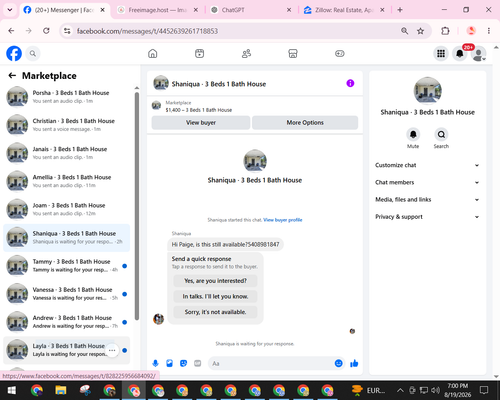Screen dimensions: 500x400
Task: Select the Messenger Facebook tab
Action: click(63, 10)
